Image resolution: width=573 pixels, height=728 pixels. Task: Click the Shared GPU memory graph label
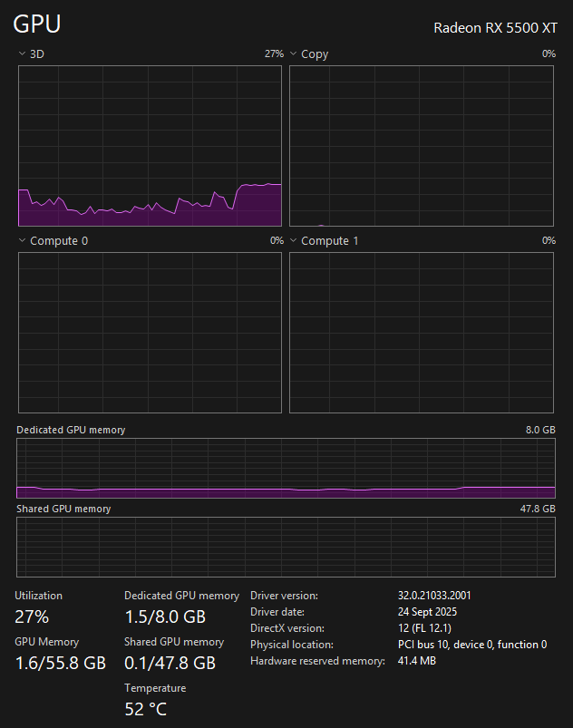pyautogui.click(x=63, y=509)
